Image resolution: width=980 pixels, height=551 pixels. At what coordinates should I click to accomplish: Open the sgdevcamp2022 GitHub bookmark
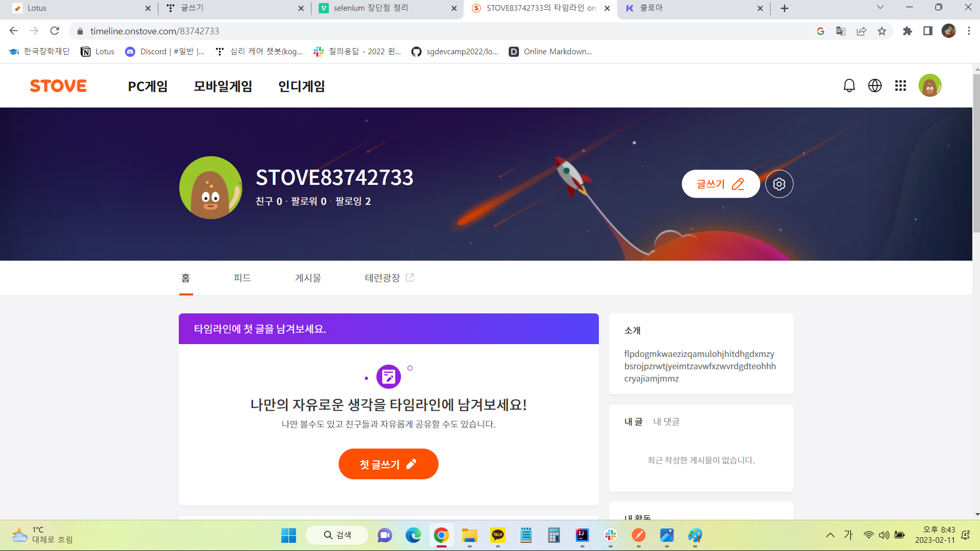coord(455,51)
